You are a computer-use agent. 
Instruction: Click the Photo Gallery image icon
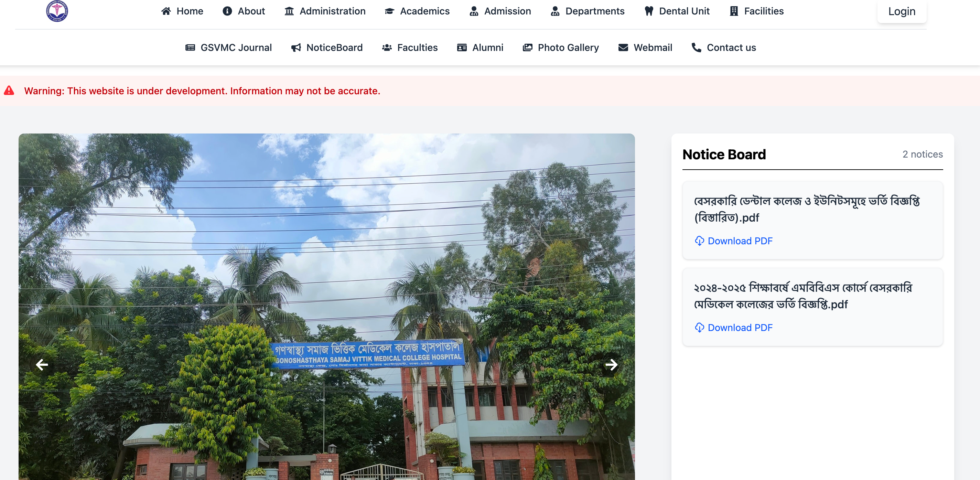point(528,47)
